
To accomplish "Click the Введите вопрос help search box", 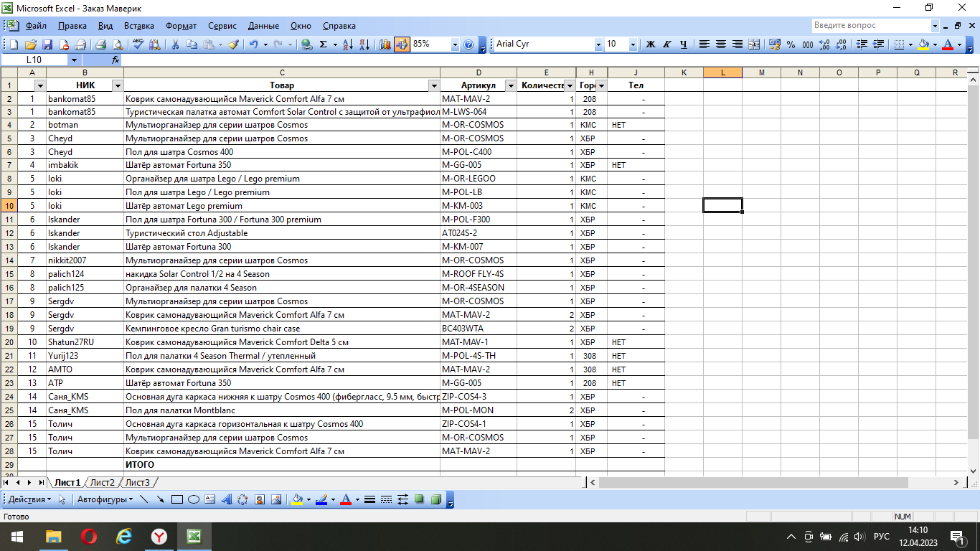I will pos(871,26).
